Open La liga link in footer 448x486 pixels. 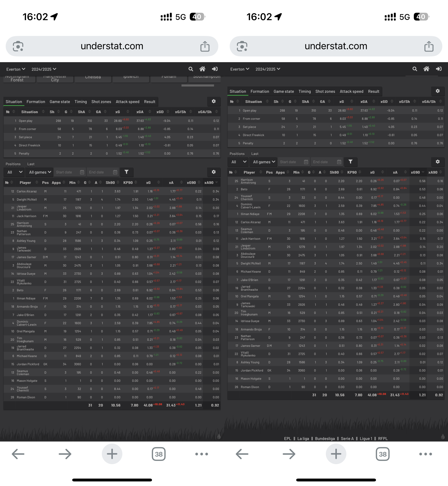coord(303,438)
